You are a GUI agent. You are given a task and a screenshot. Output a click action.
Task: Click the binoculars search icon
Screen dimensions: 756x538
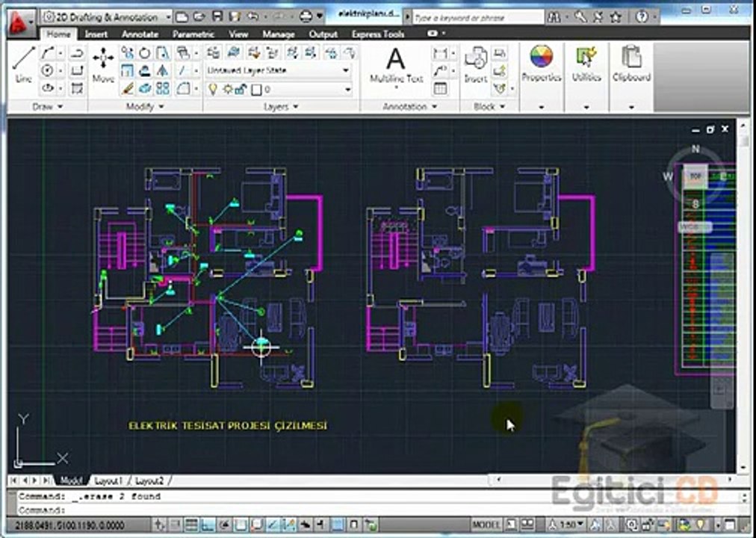click(x=554, y=17)
